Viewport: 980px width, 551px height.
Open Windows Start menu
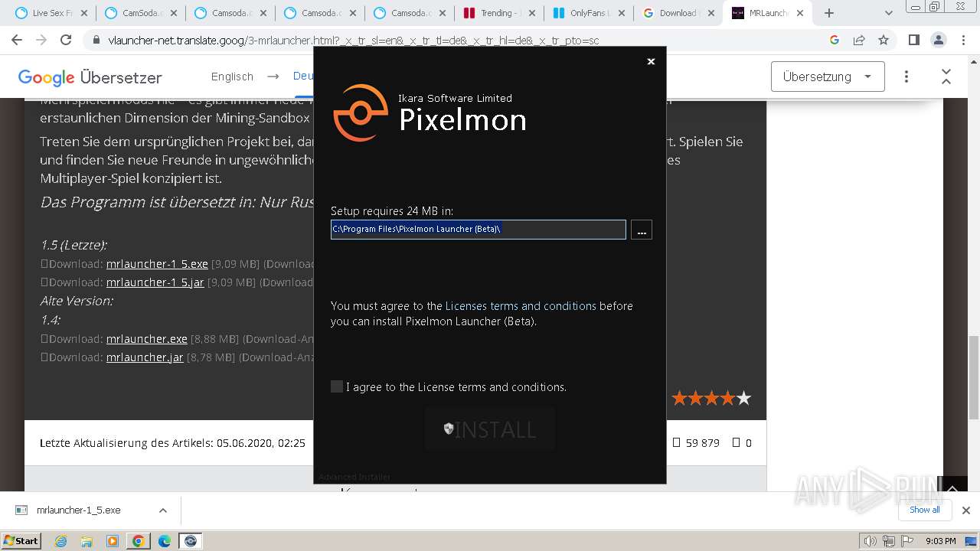click(21, 540)
